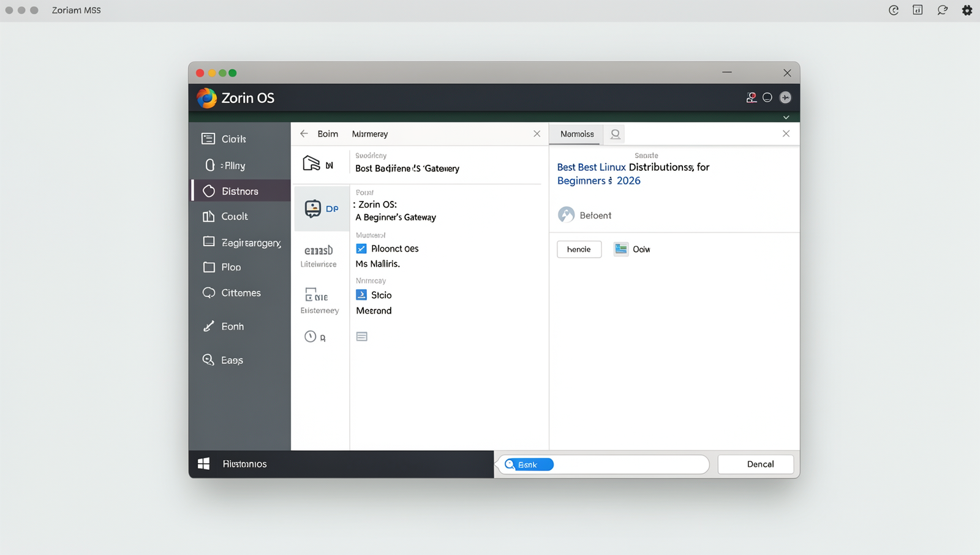Click the Eiisterreey icon item
This screenshot has height=555, width=980.
click(319, 301)
